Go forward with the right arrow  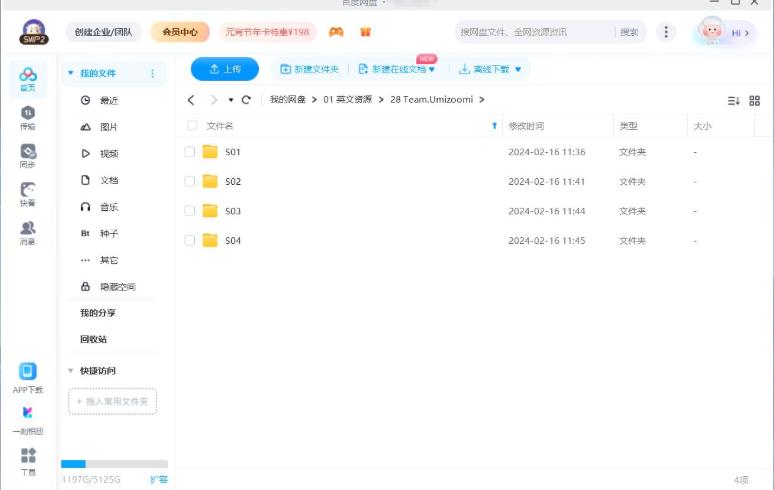[213, 100]
